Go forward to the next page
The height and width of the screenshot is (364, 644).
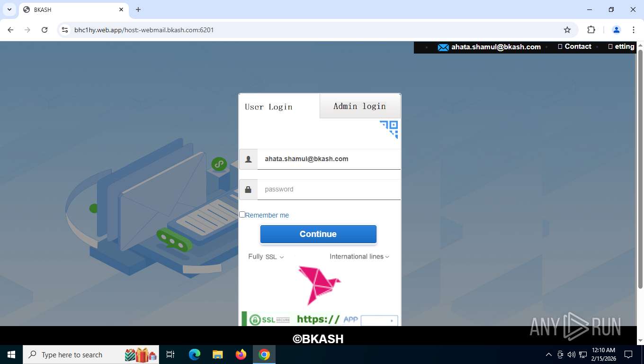(27, 30)
